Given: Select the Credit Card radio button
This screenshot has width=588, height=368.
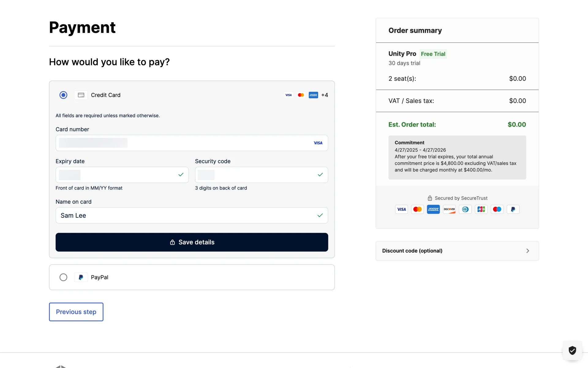Looking at the screenshot, I should click(x=63, y=95).
